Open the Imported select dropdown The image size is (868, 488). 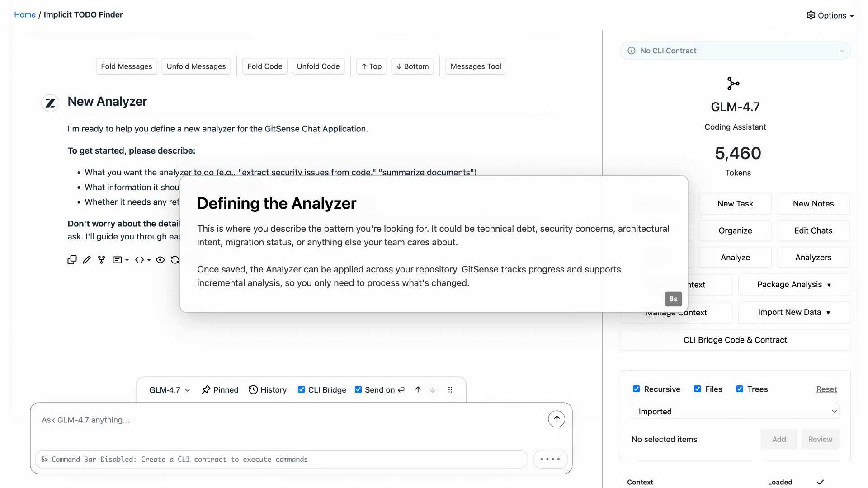point(735,412)
